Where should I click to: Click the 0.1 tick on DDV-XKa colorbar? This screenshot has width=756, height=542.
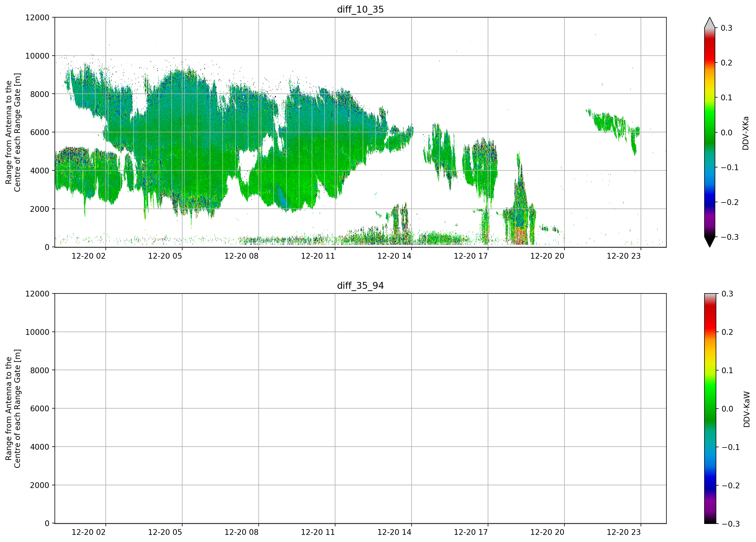726,98
